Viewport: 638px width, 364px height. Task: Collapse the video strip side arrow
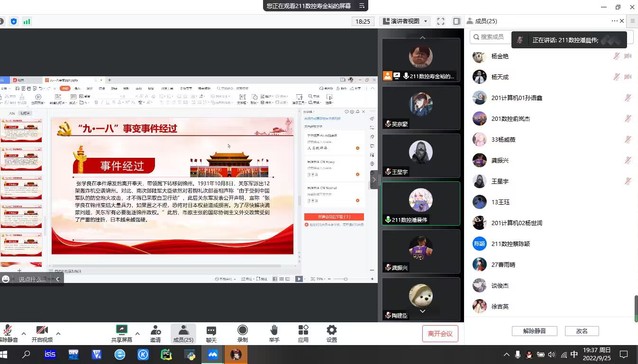click(374, 179)
